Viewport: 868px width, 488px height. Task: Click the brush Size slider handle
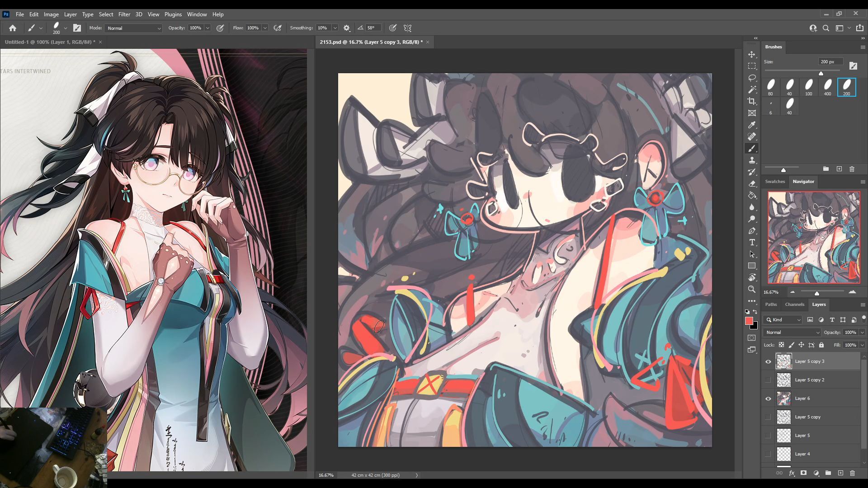point(821,73)
